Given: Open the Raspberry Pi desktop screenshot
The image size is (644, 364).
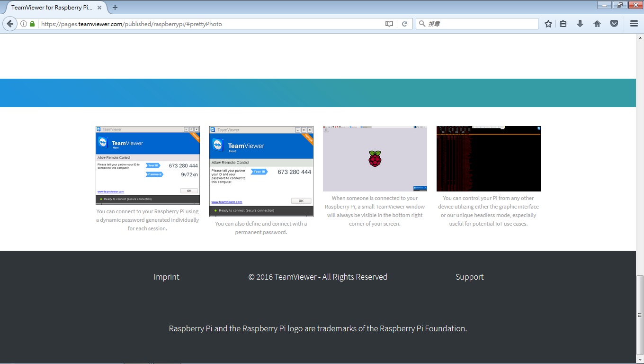Looking at the screenshot, I should pos(375,159).
